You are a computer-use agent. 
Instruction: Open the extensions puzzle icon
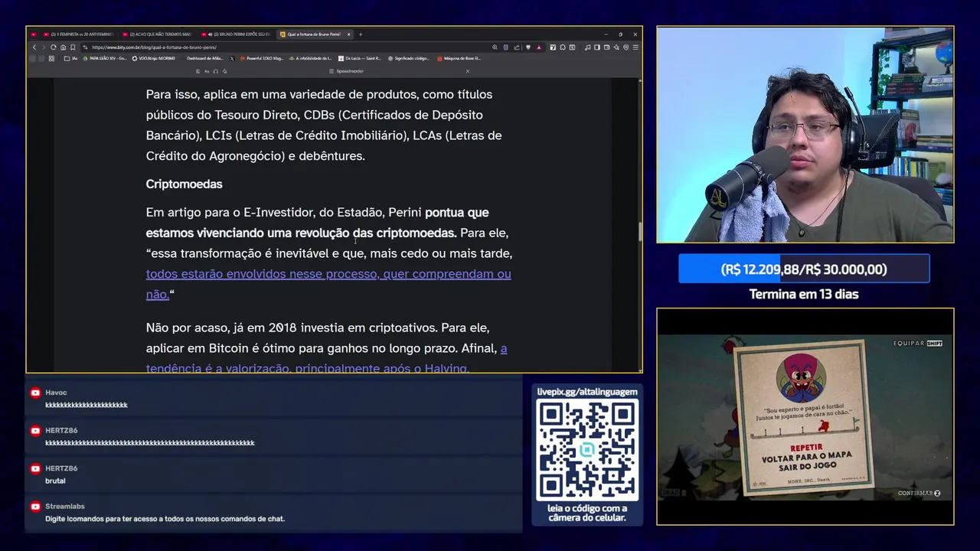point(563,47)
